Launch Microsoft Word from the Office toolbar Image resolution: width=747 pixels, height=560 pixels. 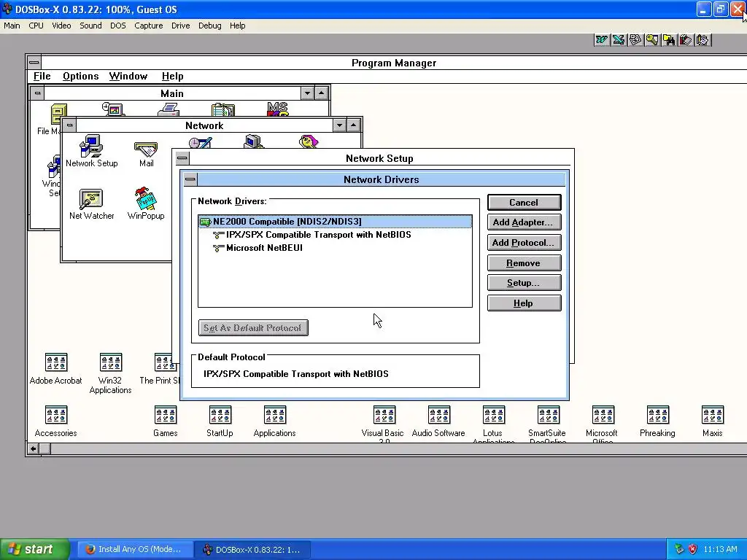click(x=602, y=40)
